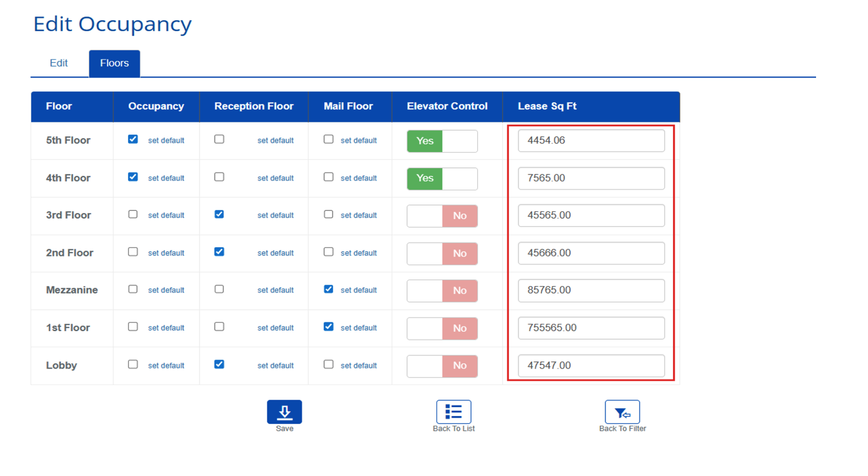The image size is (868, 476).
Task: Enable Elevator Control for 3rd Floor
Action: 442,216
